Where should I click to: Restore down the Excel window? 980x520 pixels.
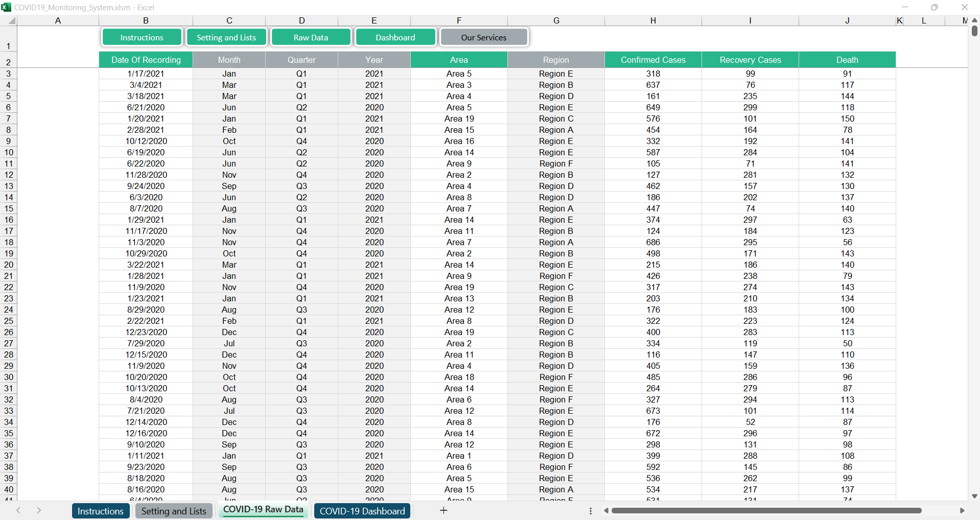tap(934, 7)
